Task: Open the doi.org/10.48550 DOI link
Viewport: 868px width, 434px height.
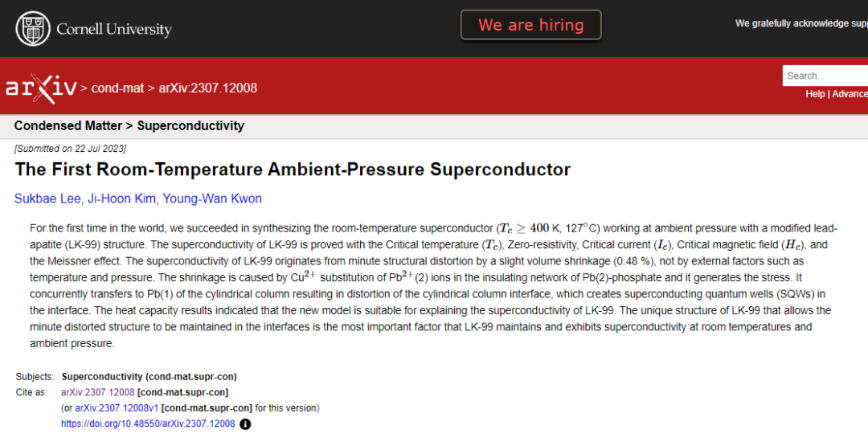Action: click(149, 424)
